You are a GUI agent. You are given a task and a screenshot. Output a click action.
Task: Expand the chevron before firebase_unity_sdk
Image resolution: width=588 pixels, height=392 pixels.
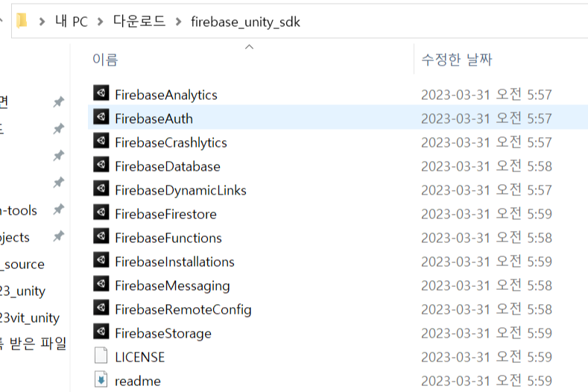[x=178, y=22]
